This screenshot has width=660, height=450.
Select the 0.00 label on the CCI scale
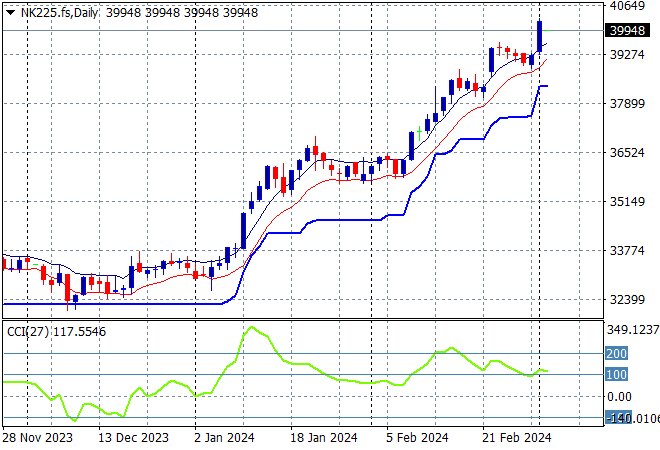620,397
